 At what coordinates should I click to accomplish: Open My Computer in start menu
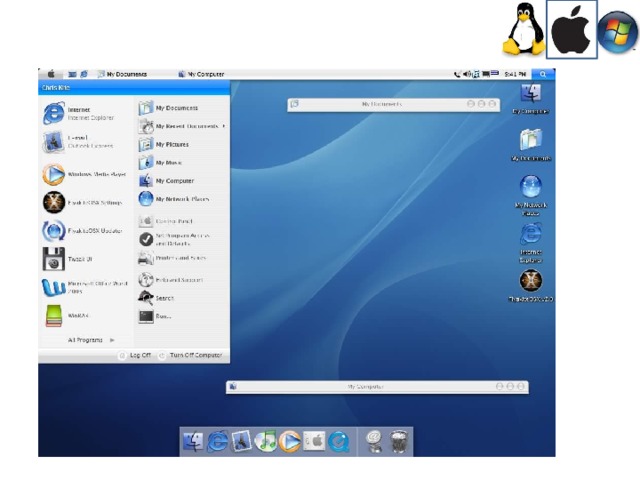(x=166, y=180)
